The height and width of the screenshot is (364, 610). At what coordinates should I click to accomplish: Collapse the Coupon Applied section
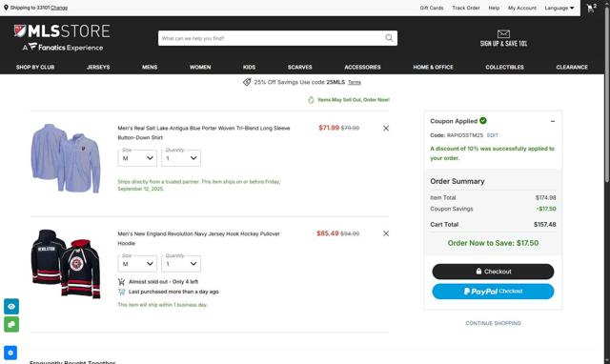pyautogui.click(x=553, y=121)
